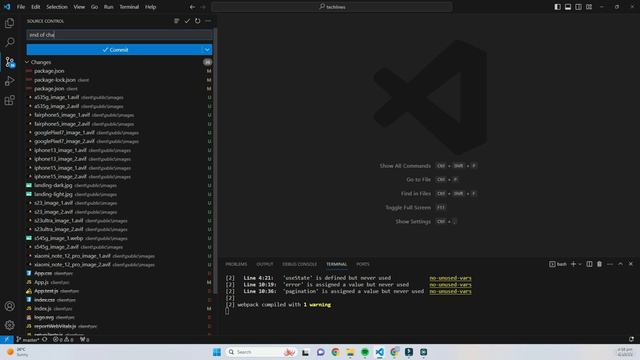The image size is (640, 360).
Task: Collapse the Changes section
Action: pos(38,62)
